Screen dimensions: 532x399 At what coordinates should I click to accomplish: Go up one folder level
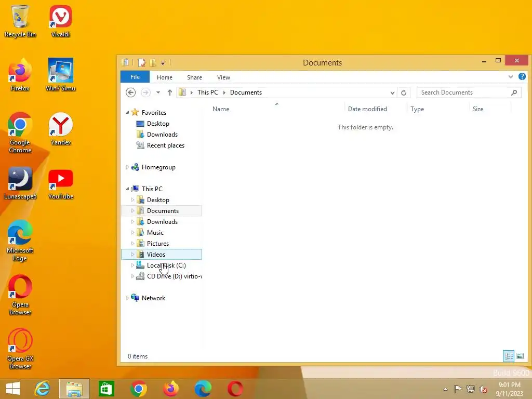(170, 92)
